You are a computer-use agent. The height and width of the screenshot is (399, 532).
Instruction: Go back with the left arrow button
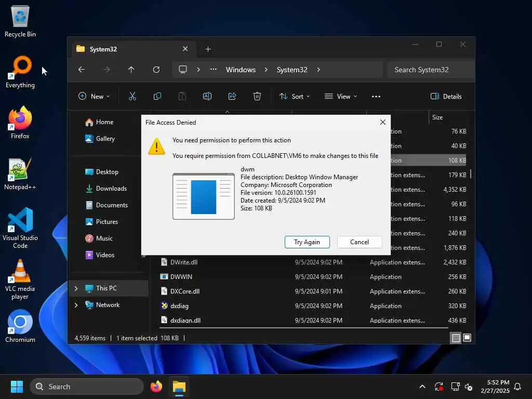coord(82,70)
